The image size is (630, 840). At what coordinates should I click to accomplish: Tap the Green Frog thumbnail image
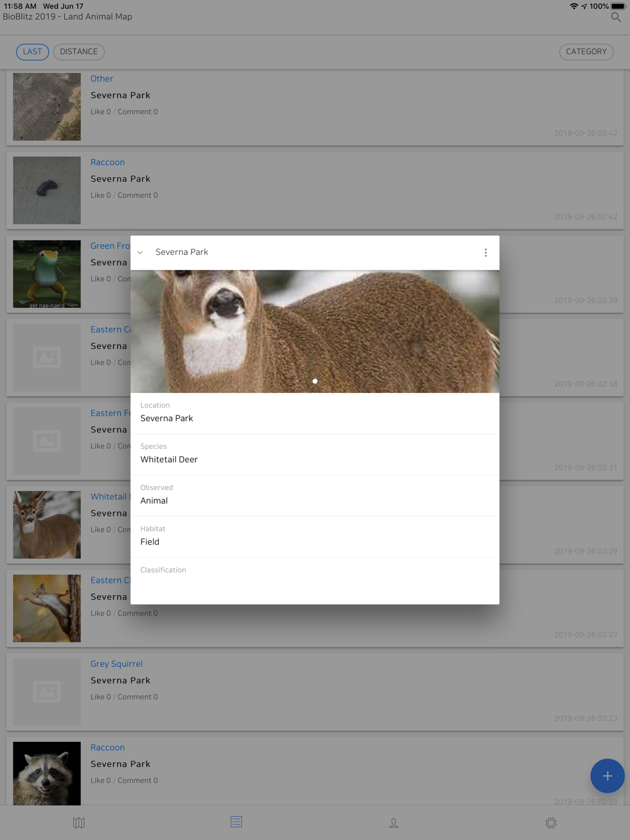point(47,274)
